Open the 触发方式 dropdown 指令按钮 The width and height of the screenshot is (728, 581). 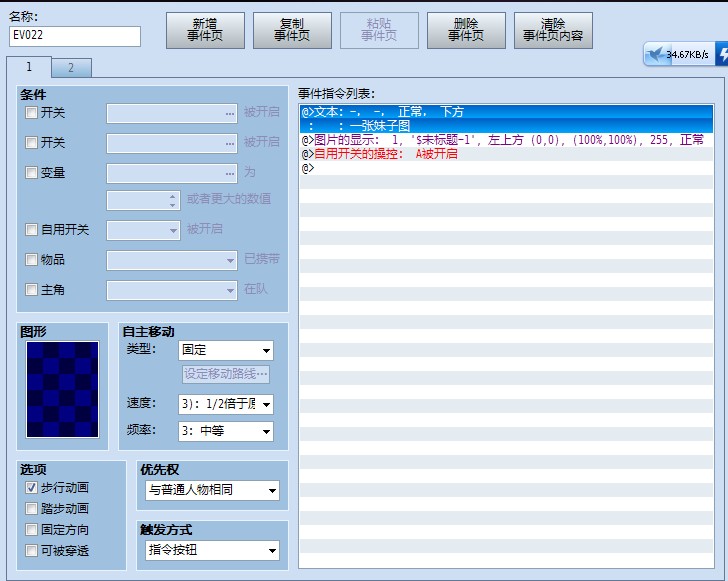click(212, 551)
